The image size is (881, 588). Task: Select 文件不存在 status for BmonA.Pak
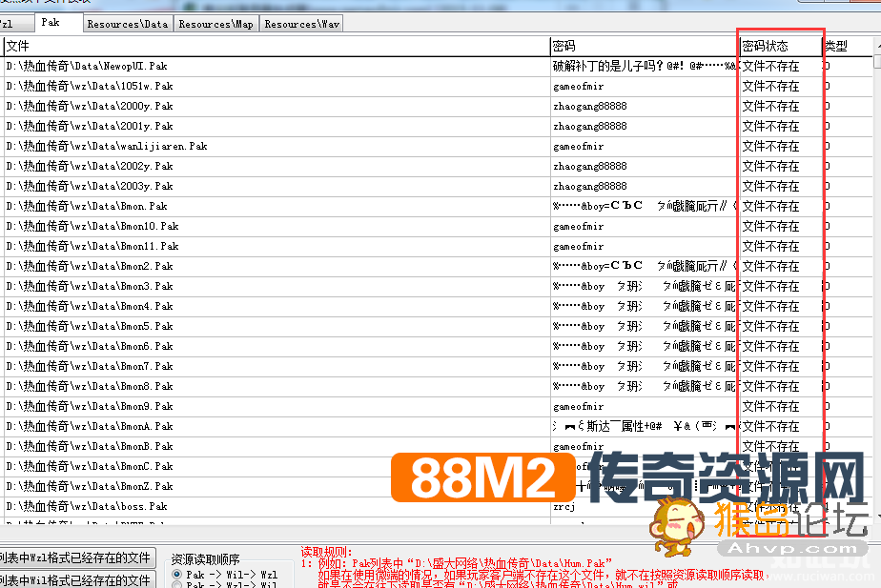(770, 427)
